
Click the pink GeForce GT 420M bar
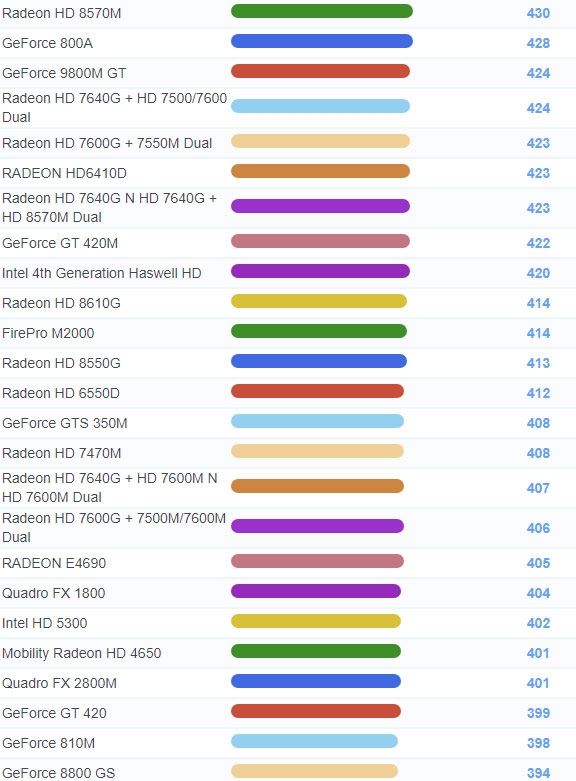(320, 241)
